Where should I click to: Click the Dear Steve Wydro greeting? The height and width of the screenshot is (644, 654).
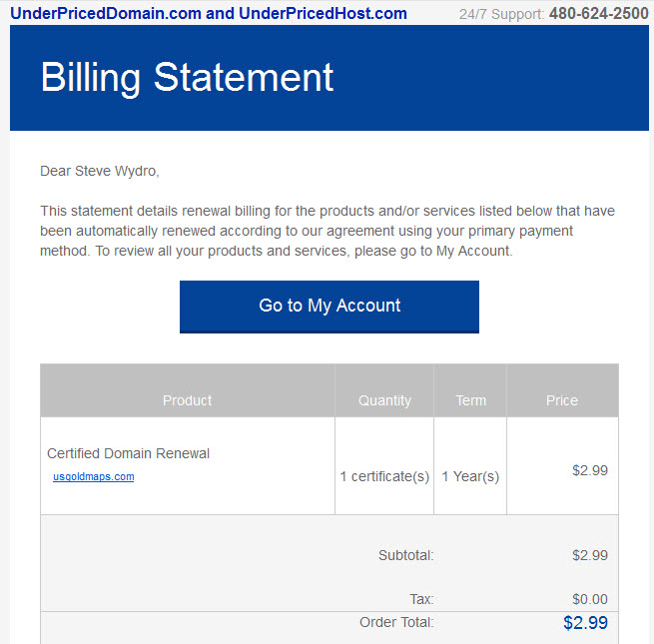(100, 171)
